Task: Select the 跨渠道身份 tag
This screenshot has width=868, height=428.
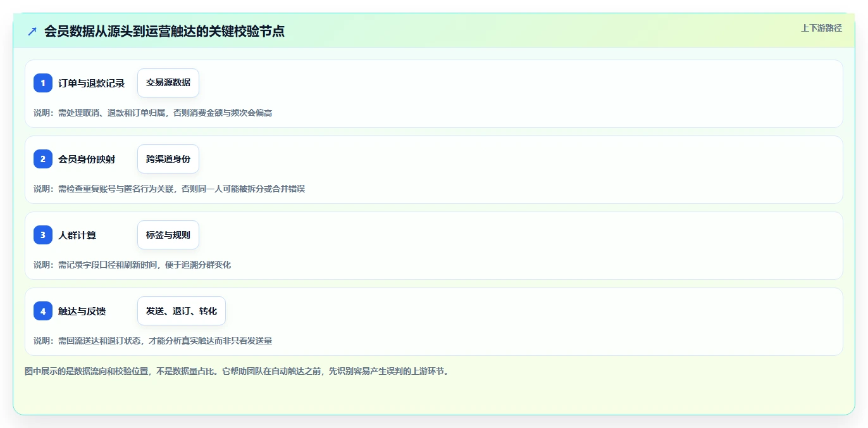Action: [168, 159]
